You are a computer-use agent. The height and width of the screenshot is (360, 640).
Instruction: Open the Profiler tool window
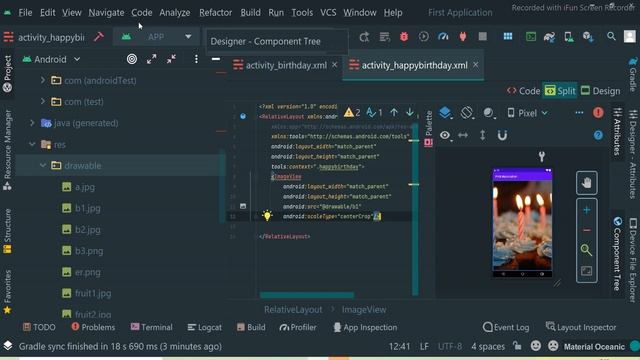(x=298, y=327)
